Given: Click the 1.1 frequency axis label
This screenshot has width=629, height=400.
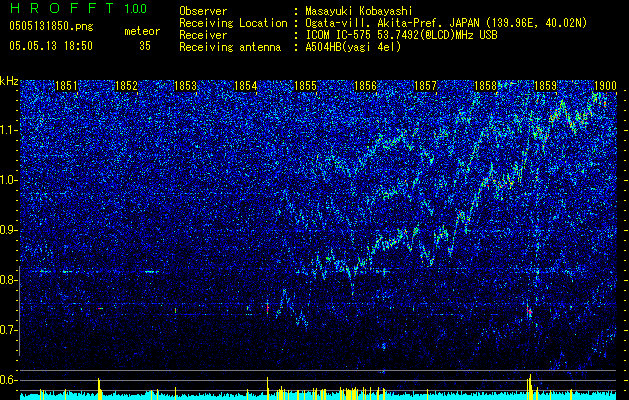Looking at the screenshot, I should (x=8, y=130).
